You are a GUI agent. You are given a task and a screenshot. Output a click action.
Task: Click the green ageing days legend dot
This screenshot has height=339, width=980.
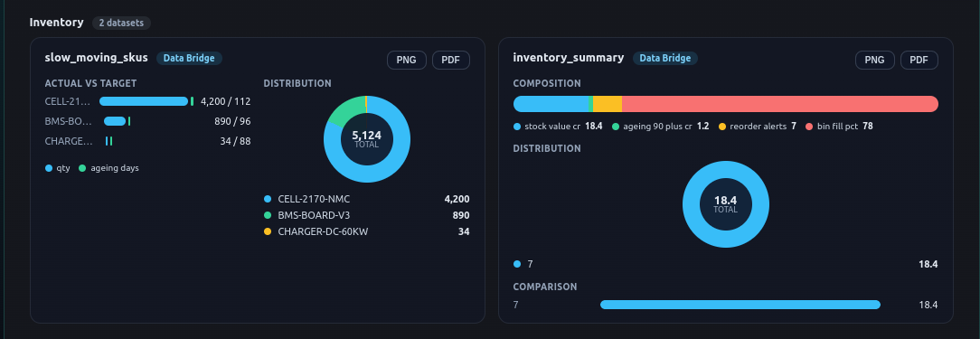(82, 168)
